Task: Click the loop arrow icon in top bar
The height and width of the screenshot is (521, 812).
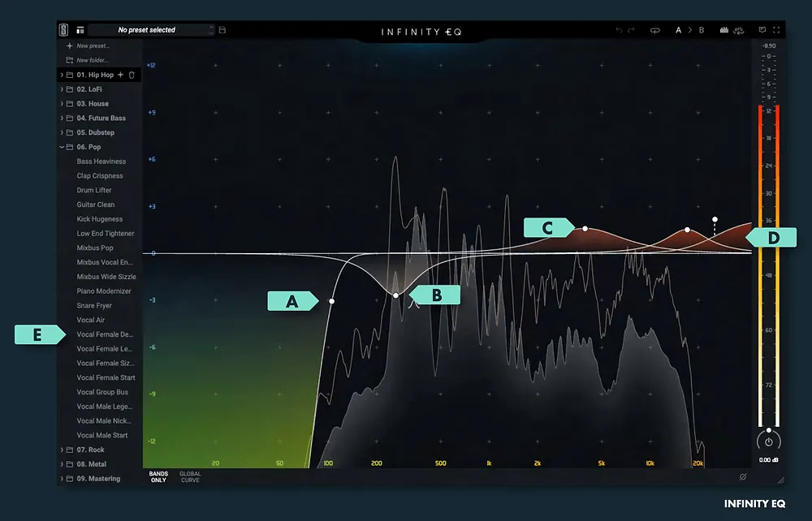Action: click(x=655, y=30)
